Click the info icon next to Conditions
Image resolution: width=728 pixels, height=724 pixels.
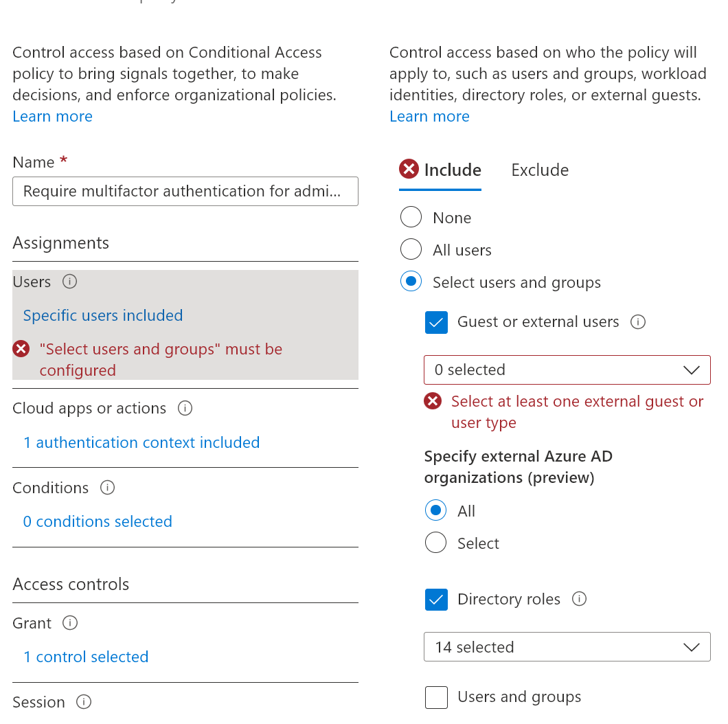(107, 488)
